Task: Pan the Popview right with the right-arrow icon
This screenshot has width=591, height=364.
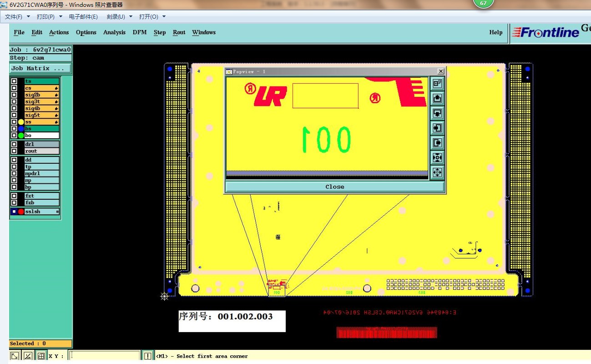Action: coord(437,143)
